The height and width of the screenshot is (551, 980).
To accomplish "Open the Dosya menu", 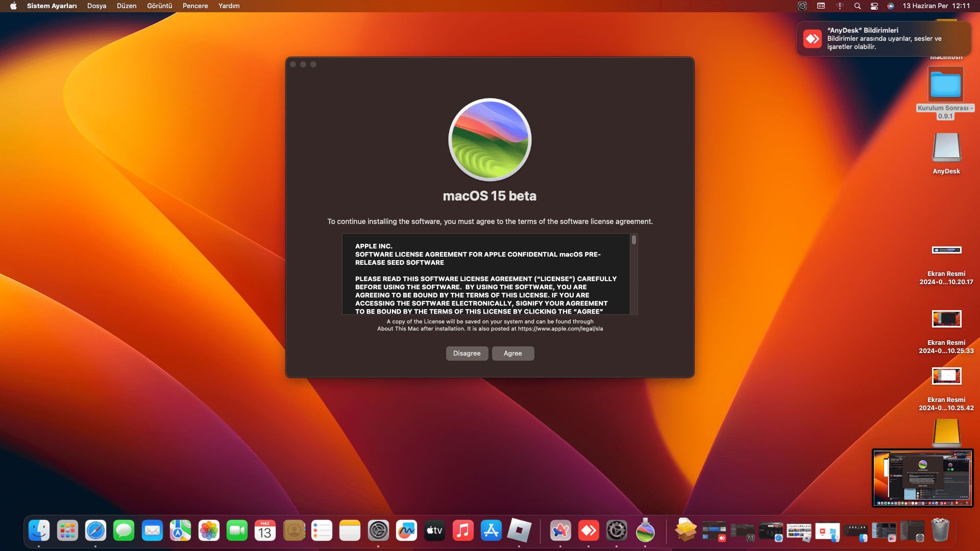I will (x=96, y=6).
